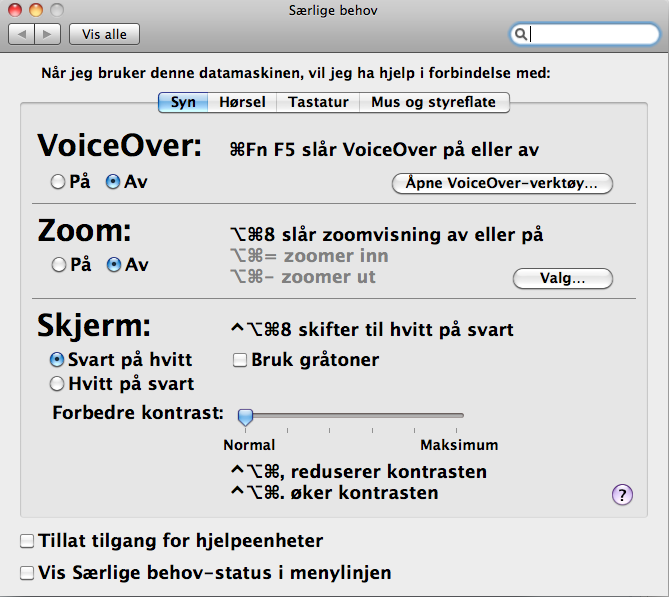Screen dimensions: 669x597
Task: Open Åpne VoiceOver-verktøy button
Action: (x=502, y=183)
